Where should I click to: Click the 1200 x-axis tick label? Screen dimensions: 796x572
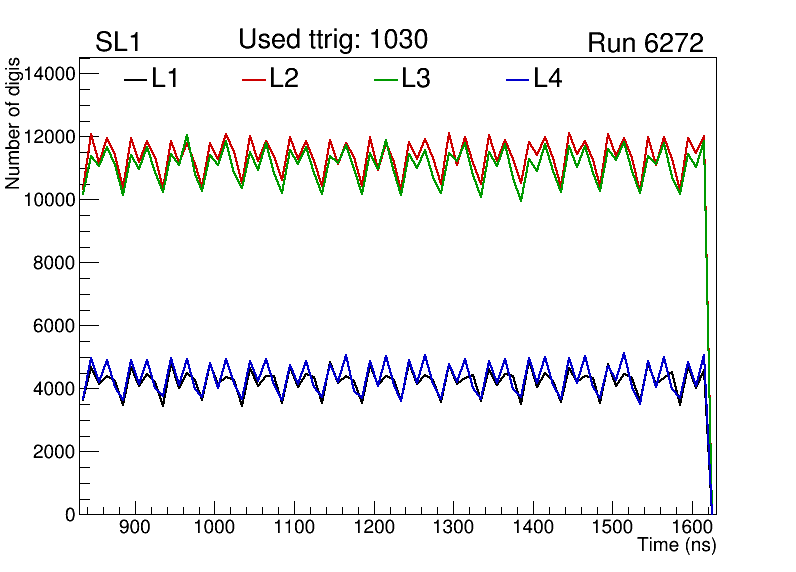point(373,528)
